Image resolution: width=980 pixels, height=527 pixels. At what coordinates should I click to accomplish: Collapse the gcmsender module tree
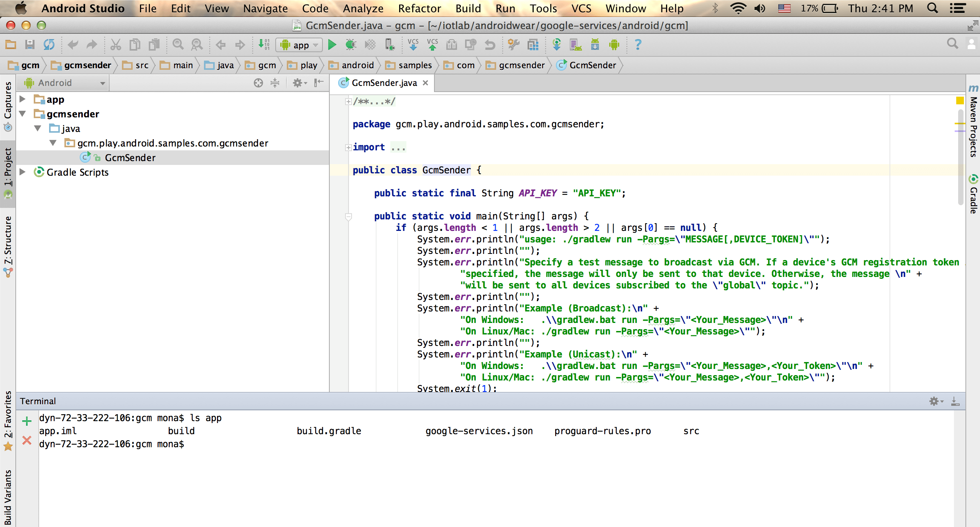click(x=22, y=114)
